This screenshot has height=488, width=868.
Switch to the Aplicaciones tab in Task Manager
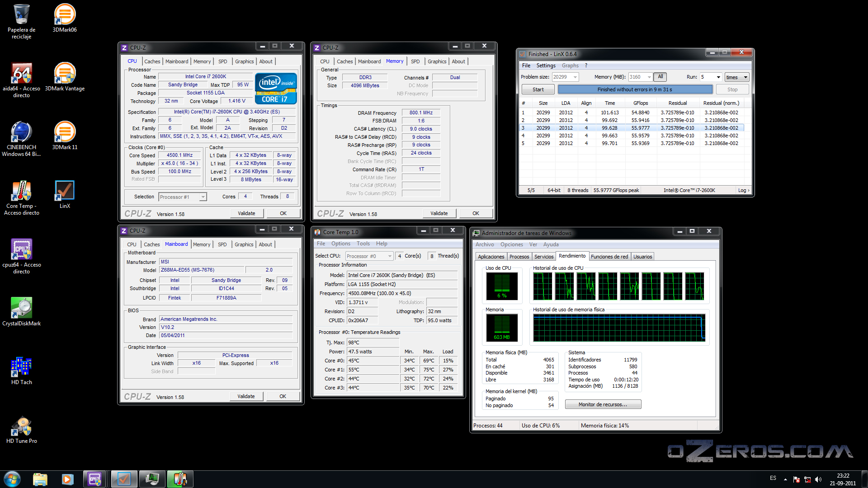491,257
